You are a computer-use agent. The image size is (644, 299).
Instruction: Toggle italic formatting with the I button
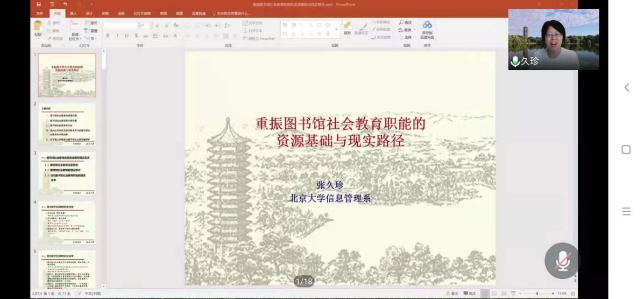tap(117, 36)
